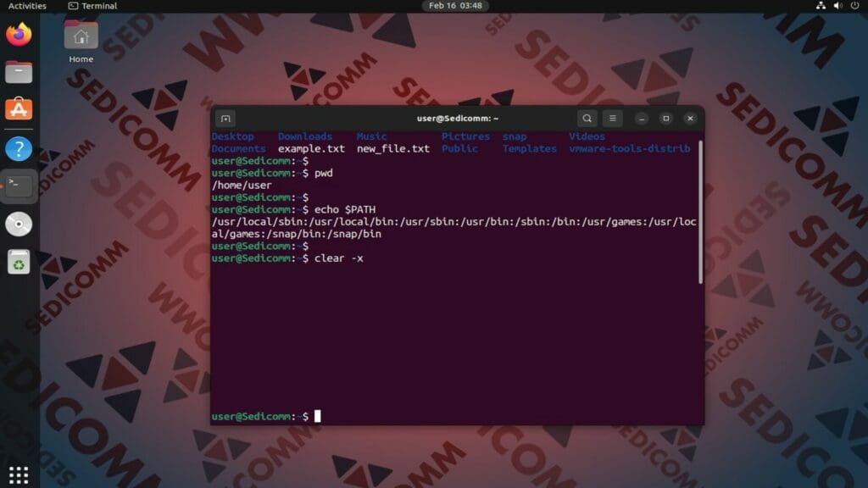Open the Help icon in dock
Screen dimensions: 868x488
pos(19,149)
